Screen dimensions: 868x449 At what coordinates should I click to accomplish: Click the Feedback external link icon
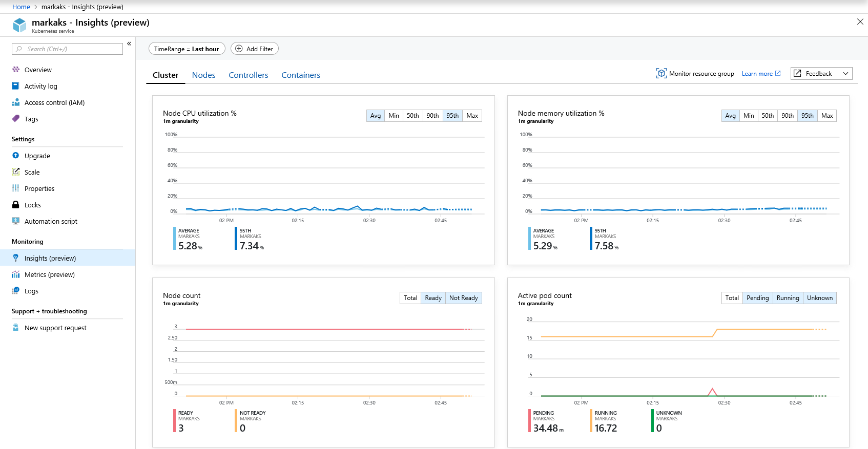click(x=797, y=74)
